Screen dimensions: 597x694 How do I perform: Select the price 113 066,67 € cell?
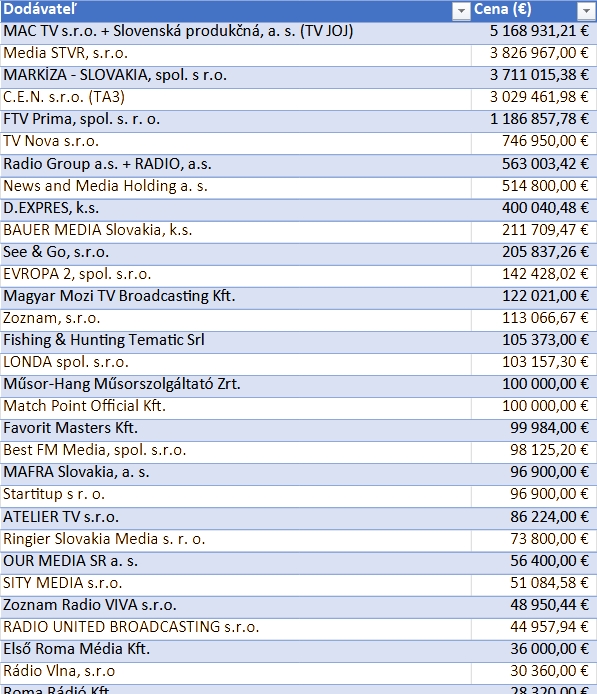[534, 320]
